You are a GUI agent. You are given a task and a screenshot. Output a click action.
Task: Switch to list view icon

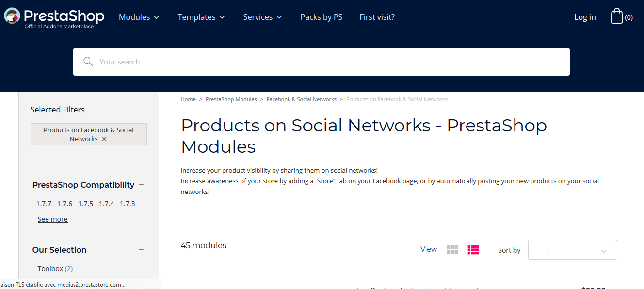click(473, 249)
